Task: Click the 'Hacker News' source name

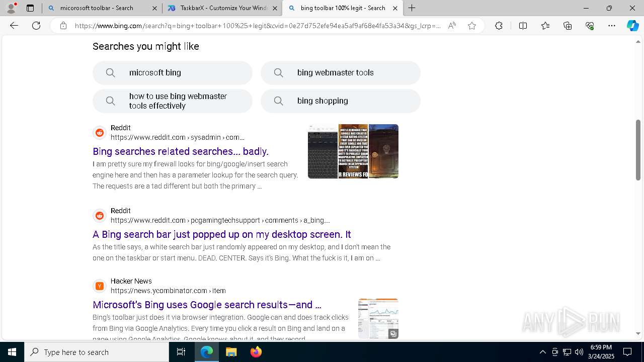Action: click(x=131, y=281)
